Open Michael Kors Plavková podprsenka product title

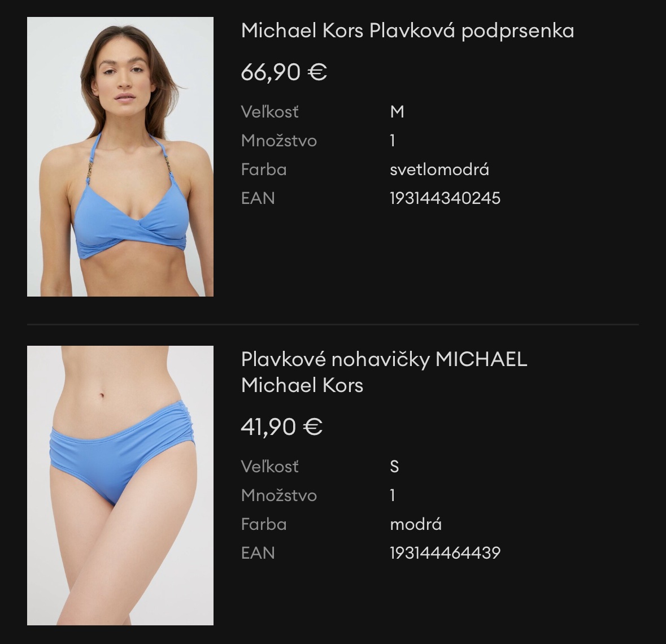tap(407, 31)
